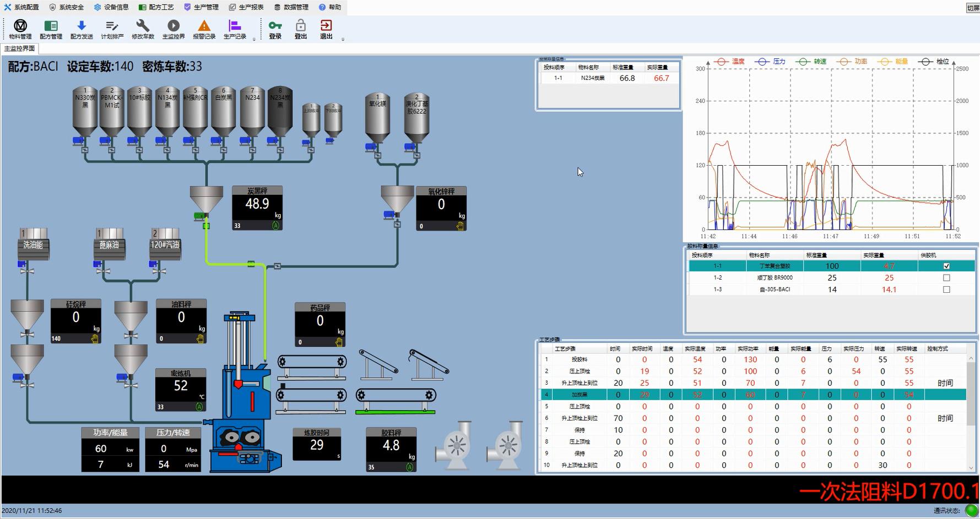Viewport: 980px width, 519px height.
Task: Check 供胶机 for row 1-2 顺丁胶 BR9000
Action: point(946,278)
